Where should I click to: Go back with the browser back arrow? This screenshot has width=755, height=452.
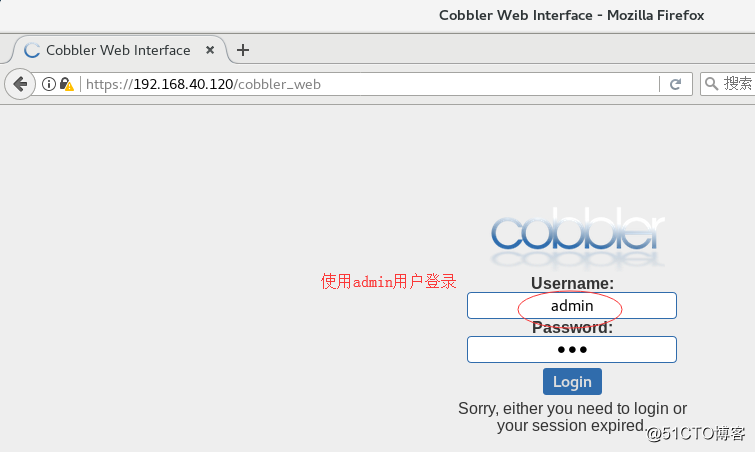click(x=20, y=84)
